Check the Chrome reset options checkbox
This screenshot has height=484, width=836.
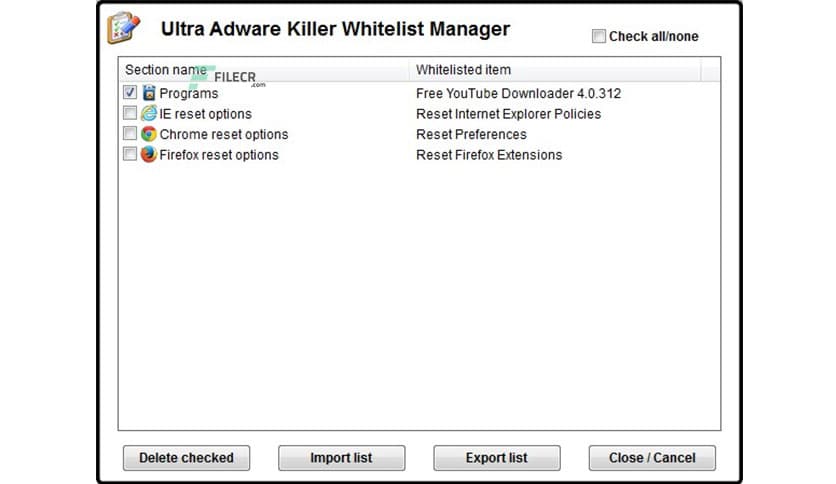pyautogui.click(x=130, y=133)
